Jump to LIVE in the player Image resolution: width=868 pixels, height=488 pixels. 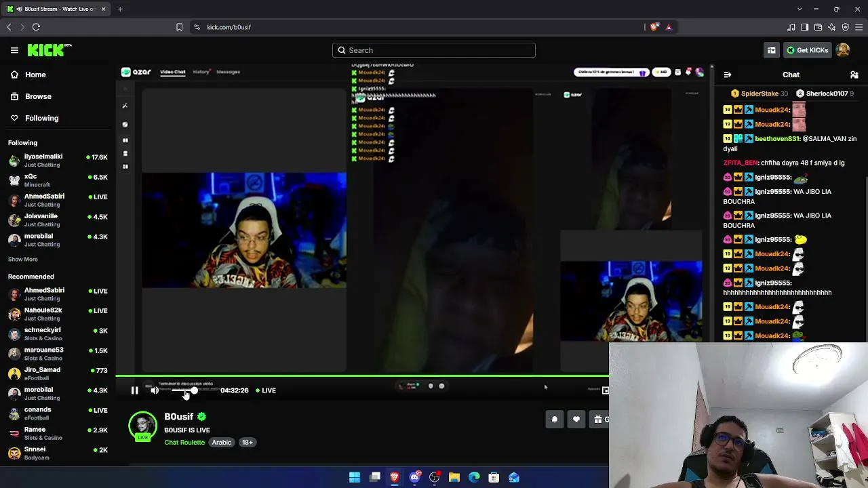(266, 390)
